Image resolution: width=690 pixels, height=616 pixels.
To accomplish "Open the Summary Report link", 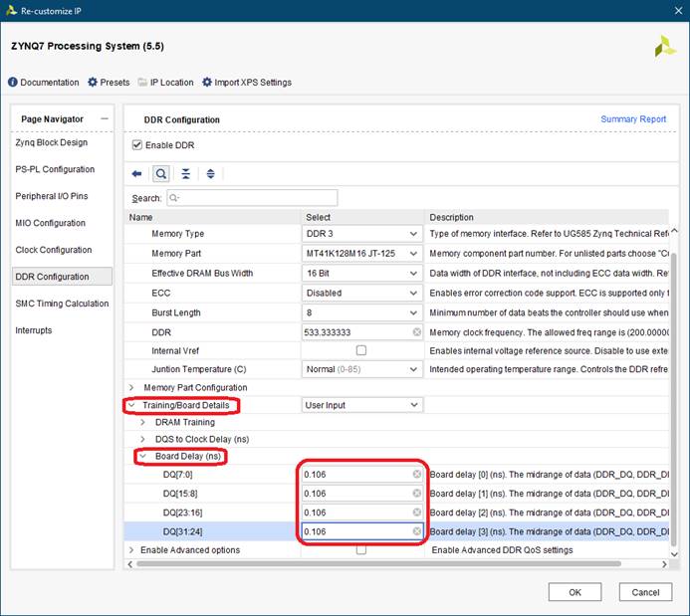I will point(633,119).
